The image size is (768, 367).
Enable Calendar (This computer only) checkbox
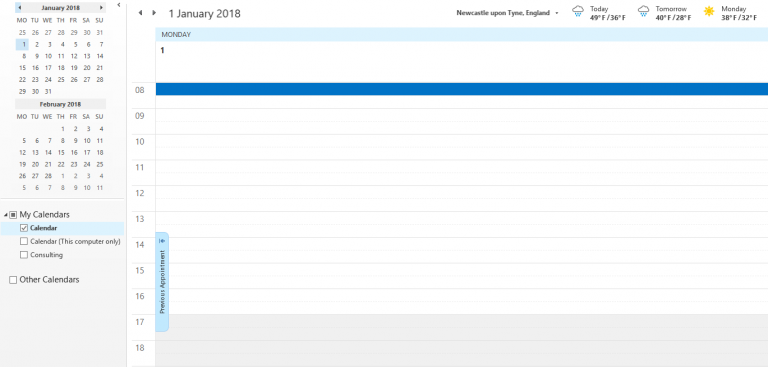pos(24,242)
